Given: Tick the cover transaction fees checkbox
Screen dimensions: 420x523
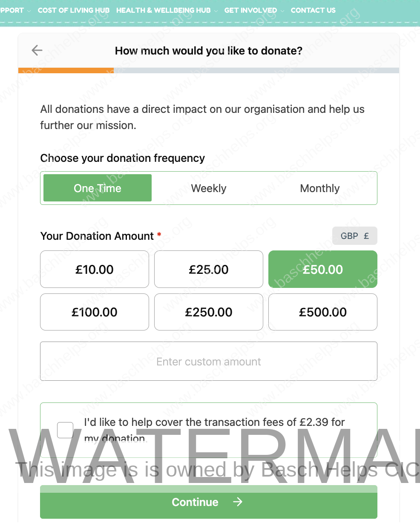Looking at the screenshot, I should 65,430.
